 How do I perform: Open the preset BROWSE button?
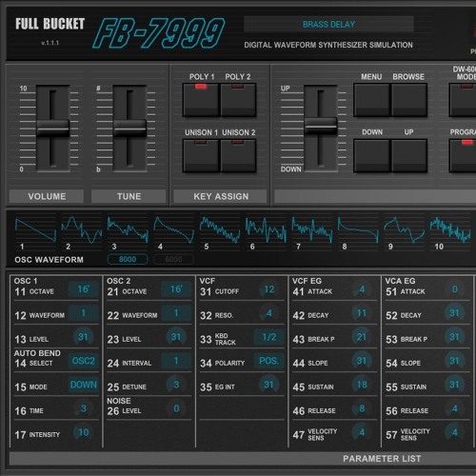point(408,100)
